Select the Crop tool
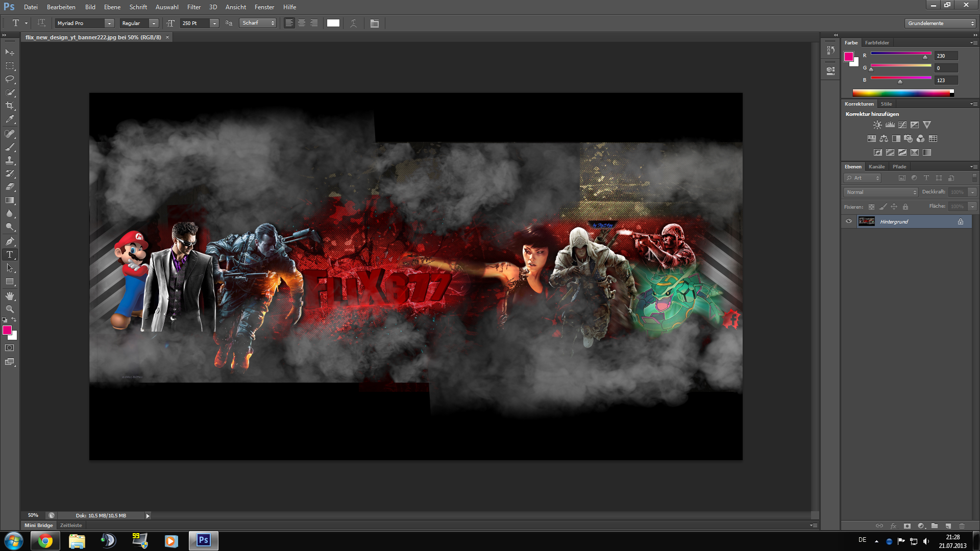This screenshot has width=980, height=551. [10, 106]
